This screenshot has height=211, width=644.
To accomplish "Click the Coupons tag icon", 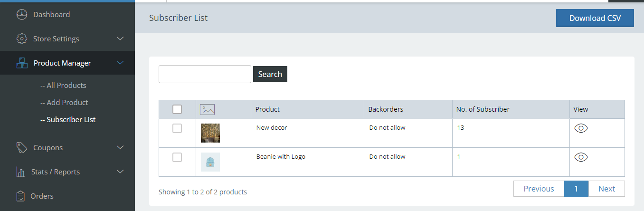I will tap(22, 148).
